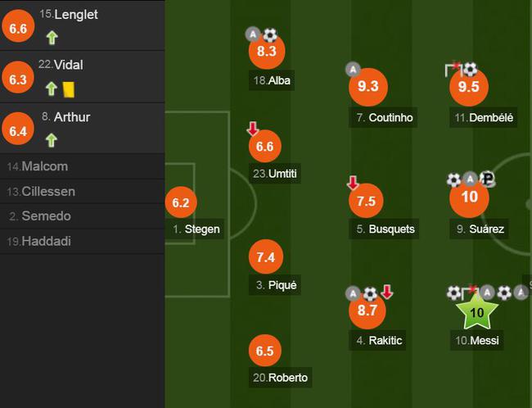Click the red substitution arrow above Busquets
532x408 pixels.
coord(353,183)
